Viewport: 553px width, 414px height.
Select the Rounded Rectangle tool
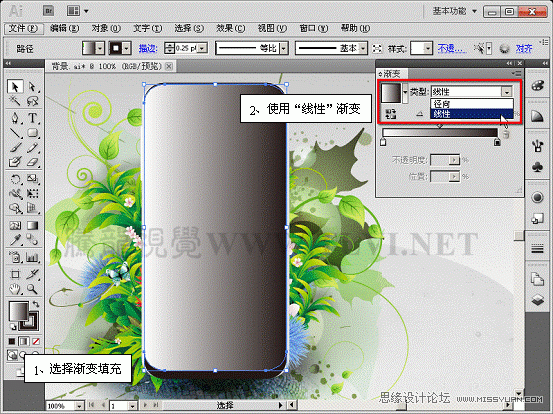click(x=32, y=133)
